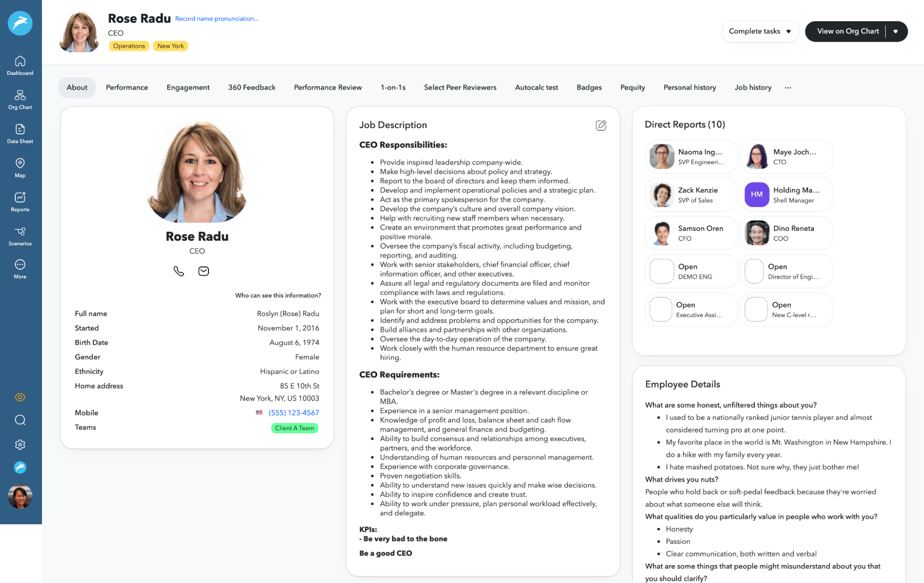Screen dimensions: 924x583
Task: Click the email envelope icon on profile card
Action: pos(203,271)
